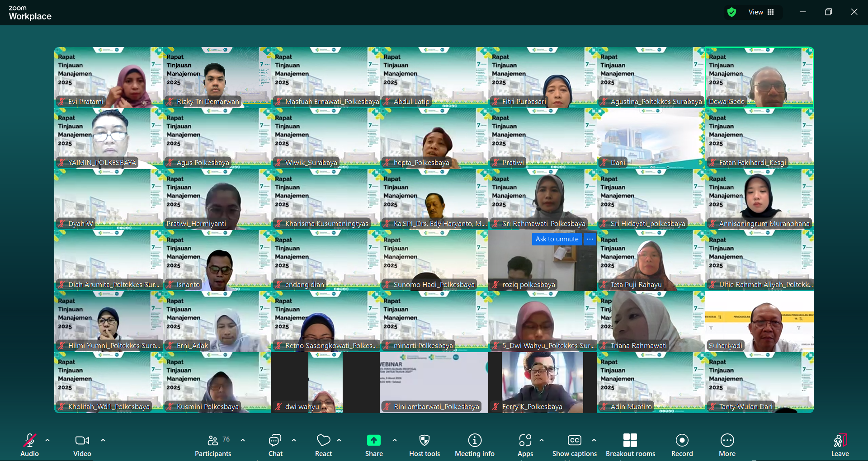This screenshot has width=868, height=461.
Task: Open the View layout menu
Action: [761, 12]
